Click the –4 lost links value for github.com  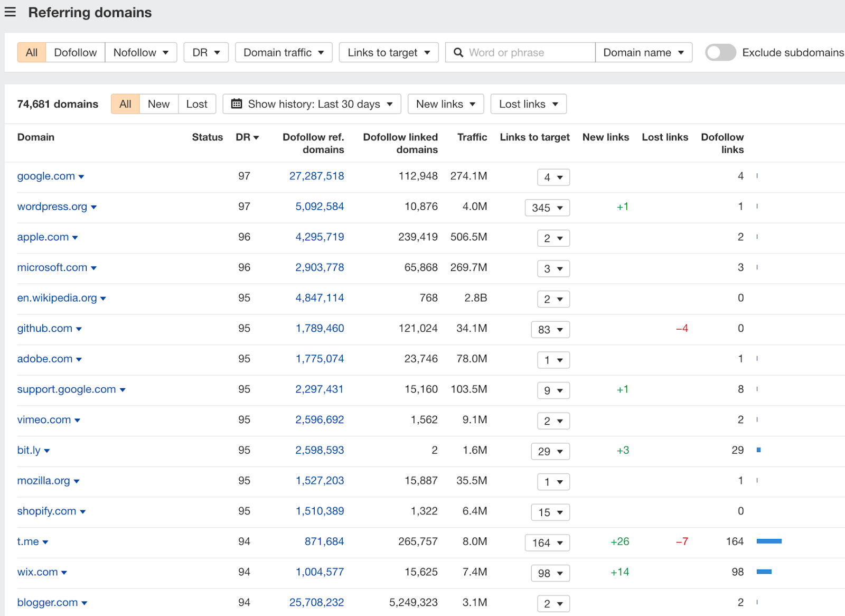pos(682,329)
